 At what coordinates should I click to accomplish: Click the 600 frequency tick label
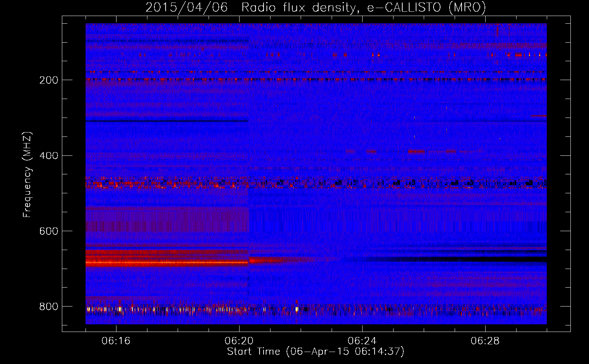coord(49,231)
